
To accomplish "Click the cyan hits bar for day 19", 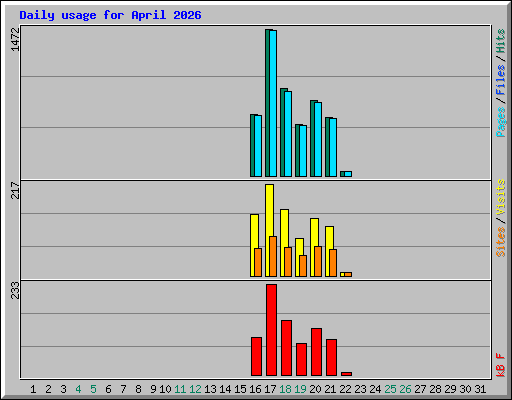I will pyautogui.click(x=303, y=151).
